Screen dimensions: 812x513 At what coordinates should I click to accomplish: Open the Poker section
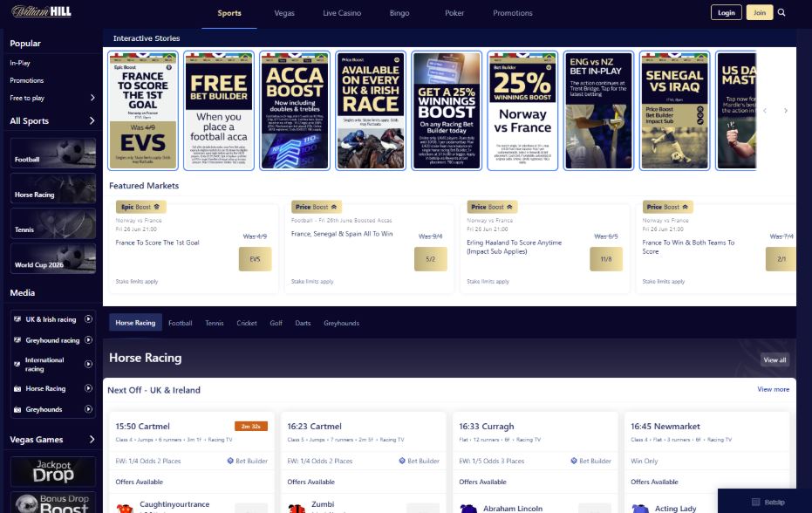(454, 13)
